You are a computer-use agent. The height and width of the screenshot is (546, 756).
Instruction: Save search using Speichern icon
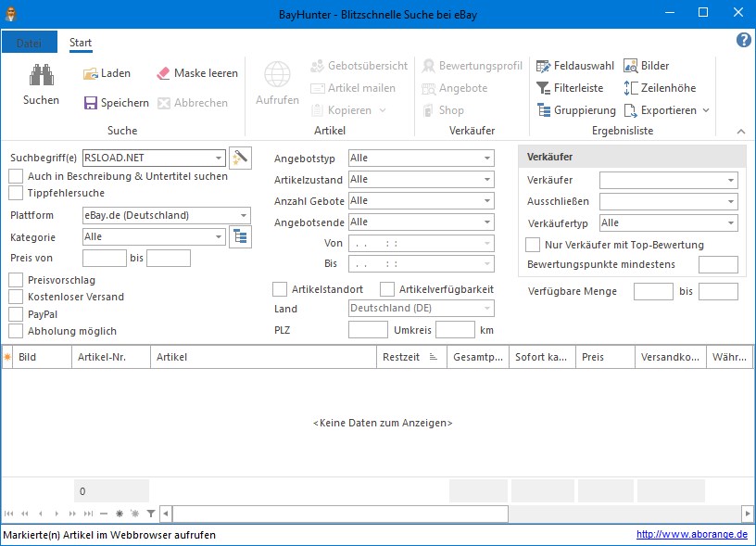[x=91, y=103]
